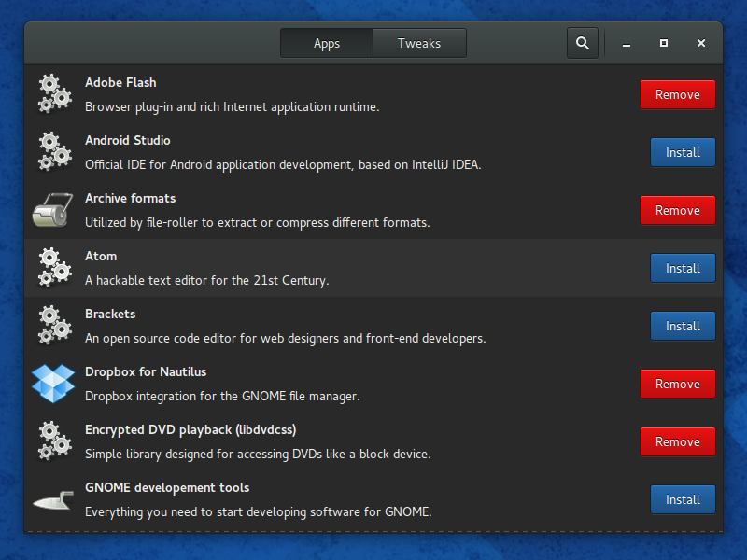Click the Brackets gears icon
747x560 pixels.
coord(54,325)
